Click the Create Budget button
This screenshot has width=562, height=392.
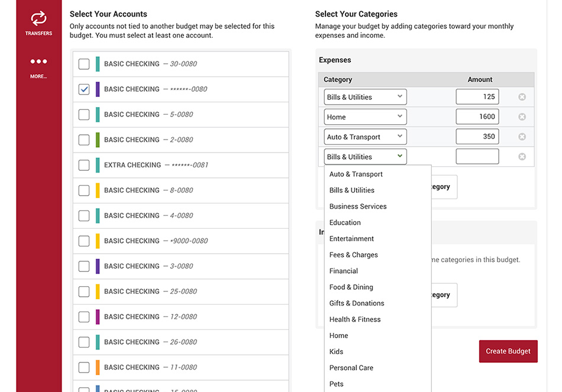coord(508,351)
